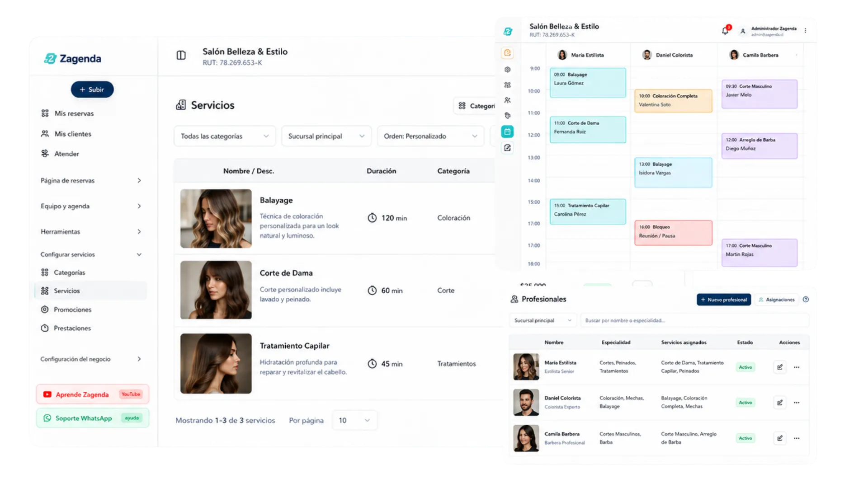Open the notification bell in the calendar window
This screenshot has height=488, width=868.
point(725,30)
